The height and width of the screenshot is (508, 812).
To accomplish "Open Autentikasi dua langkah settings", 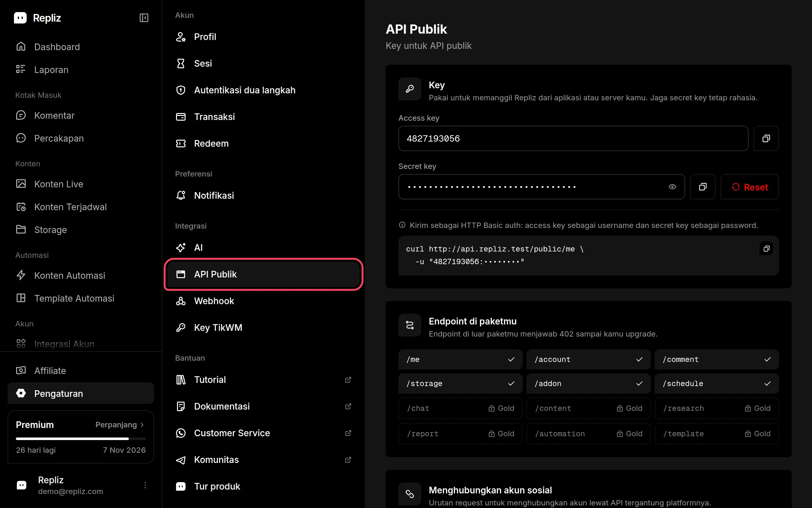I will [x=263, y=90].
